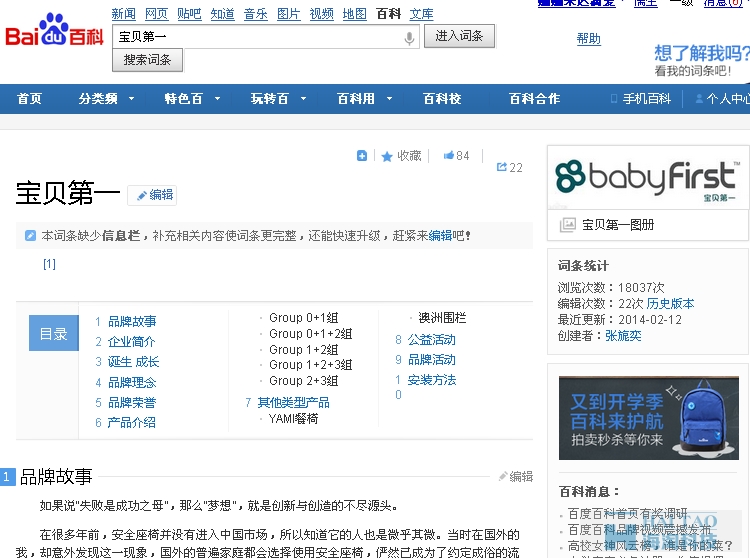
Task: Click the thumbs-up like icon showing 84
Action: [449, 155]
